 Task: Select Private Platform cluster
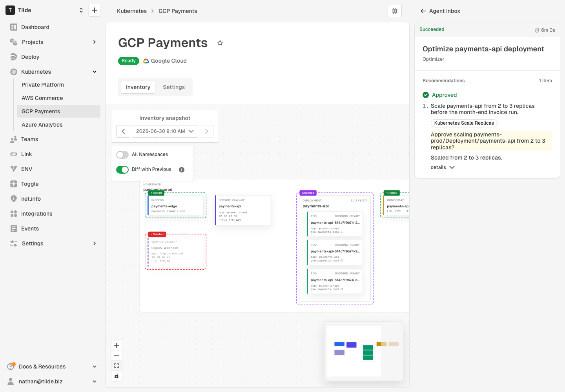pyautogui.click(x=58, y=85)
